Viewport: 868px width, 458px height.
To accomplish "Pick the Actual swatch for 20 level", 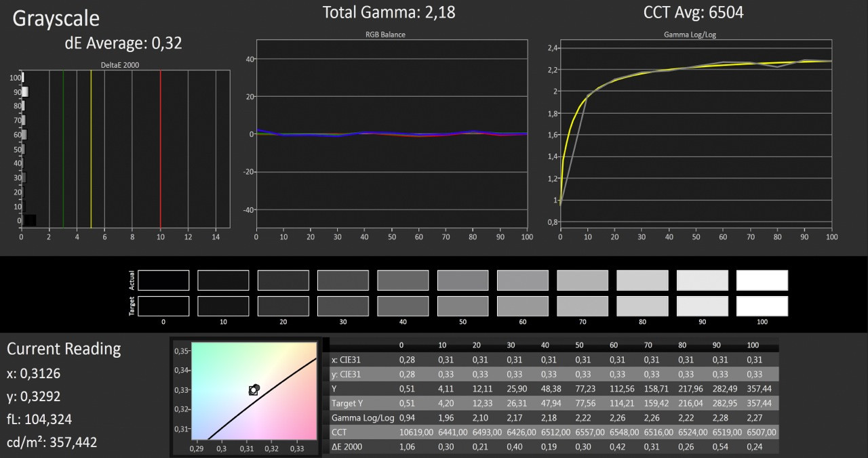I will point(283,280).
